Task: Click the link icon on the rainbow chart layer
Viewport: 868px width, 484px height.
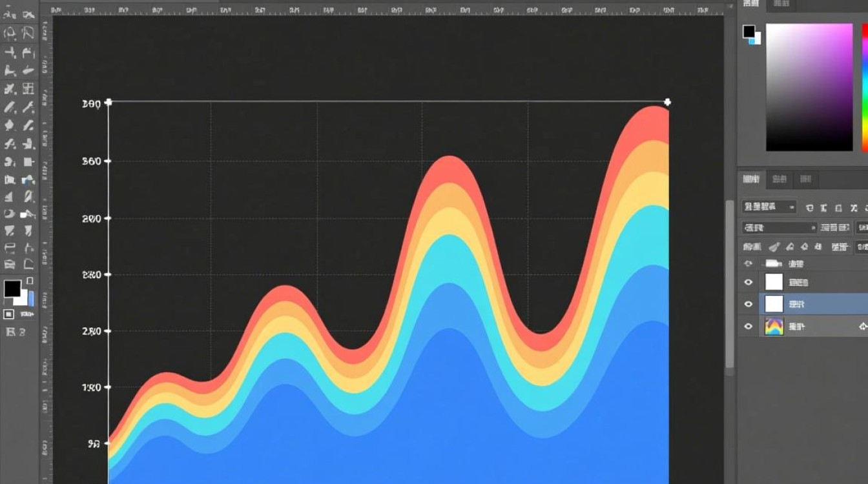Action: pyautogui.click(x=863, y=327)
